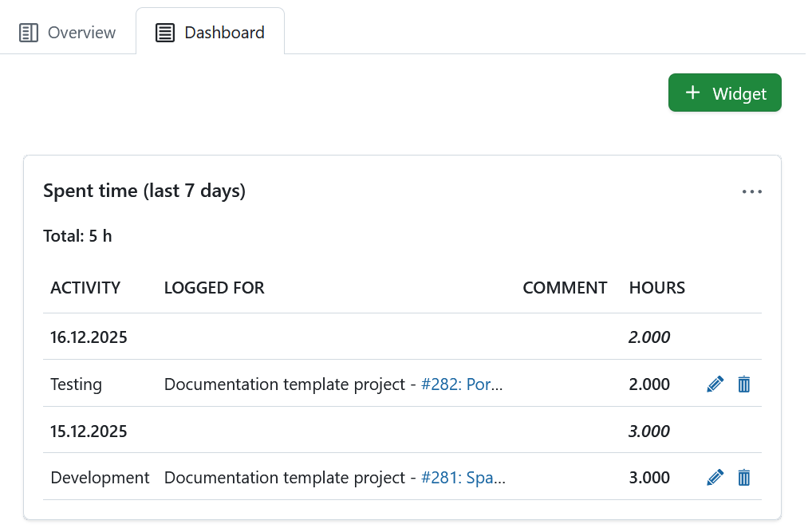Click the plus icon on the Widget button
Viewport: 812px width, 532px height.
(x=692, y=93)
